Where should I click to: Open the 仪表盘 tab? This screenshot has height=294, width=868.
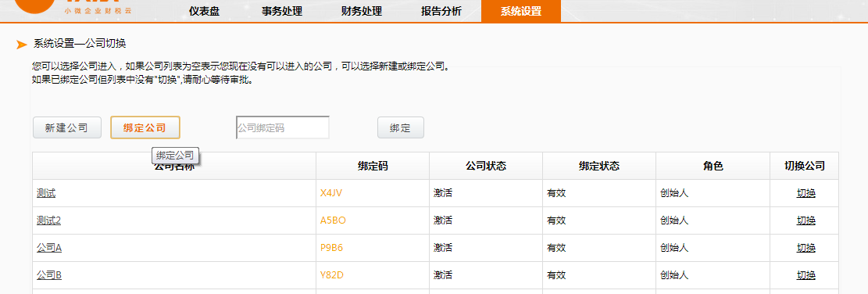(x=204, y=11)
